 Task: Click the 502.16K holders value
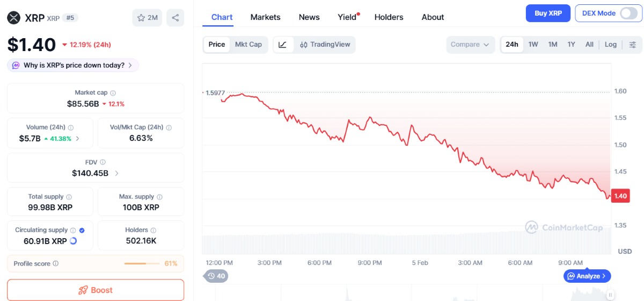click(141, 241)
